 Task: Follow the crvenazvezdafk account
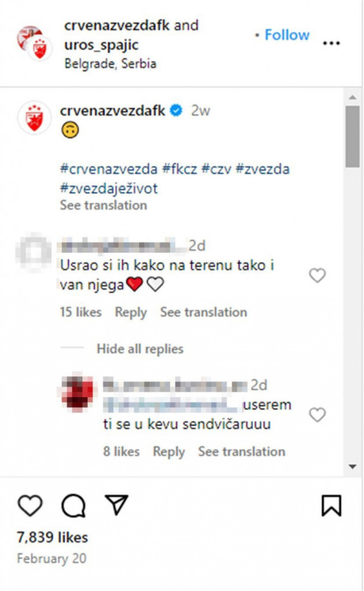click(x=287, y=35)
